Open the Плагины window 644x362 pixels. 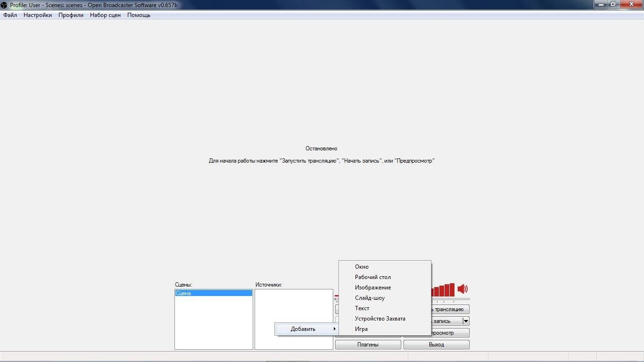pos(368,345)
